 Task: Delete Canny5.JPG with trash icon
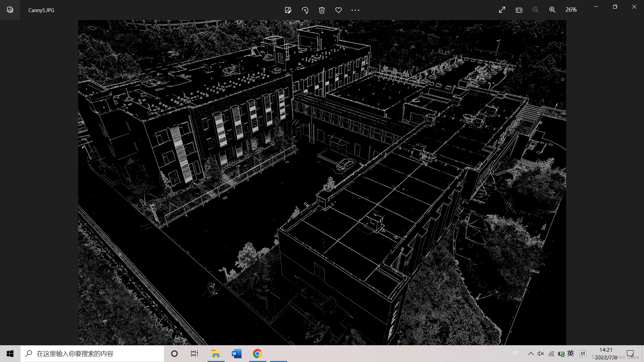tap(322, 10)
